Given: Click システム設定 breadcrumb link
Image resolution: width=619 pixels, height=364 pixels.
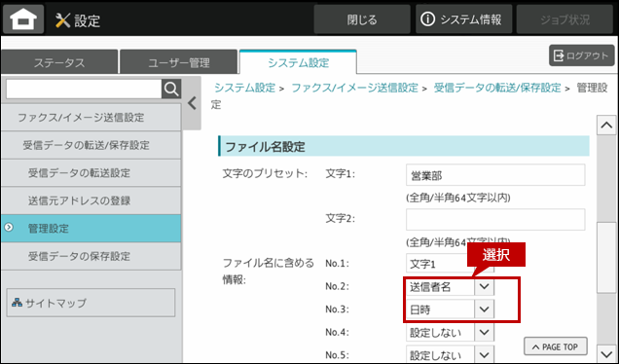Looking at the screenshot, I should [244, 88].
